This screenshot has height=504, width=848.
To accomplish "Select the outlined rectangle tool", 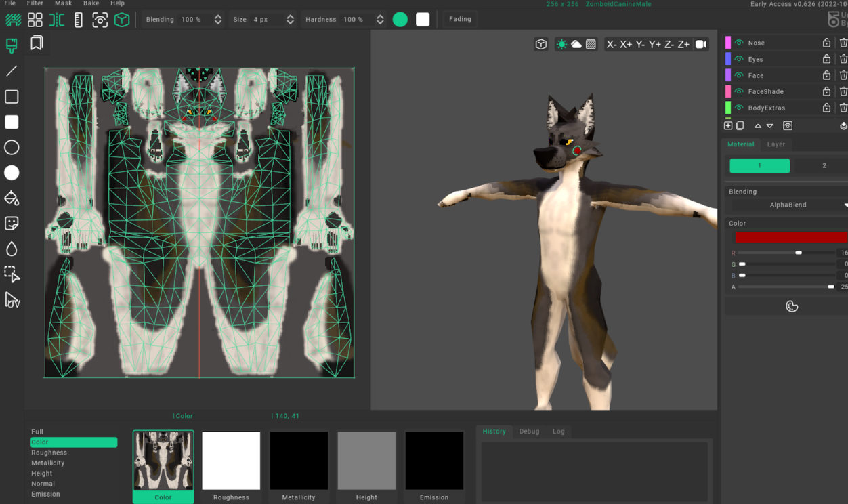I will pos(12,97).
